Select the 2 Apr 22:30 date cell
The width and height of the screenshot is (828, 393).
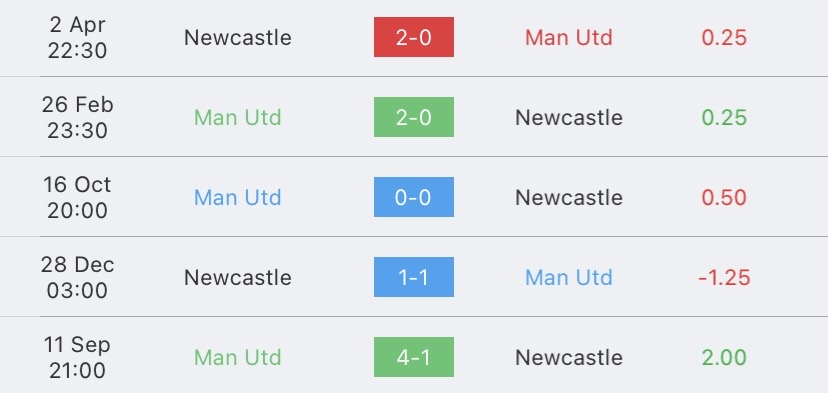(78, 38)
